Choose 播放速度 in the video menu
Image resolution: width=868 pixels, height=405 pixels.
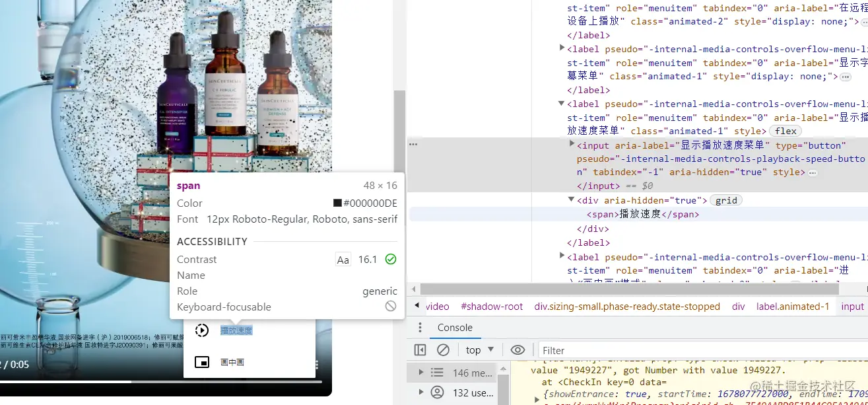click(x=236, y=330)
